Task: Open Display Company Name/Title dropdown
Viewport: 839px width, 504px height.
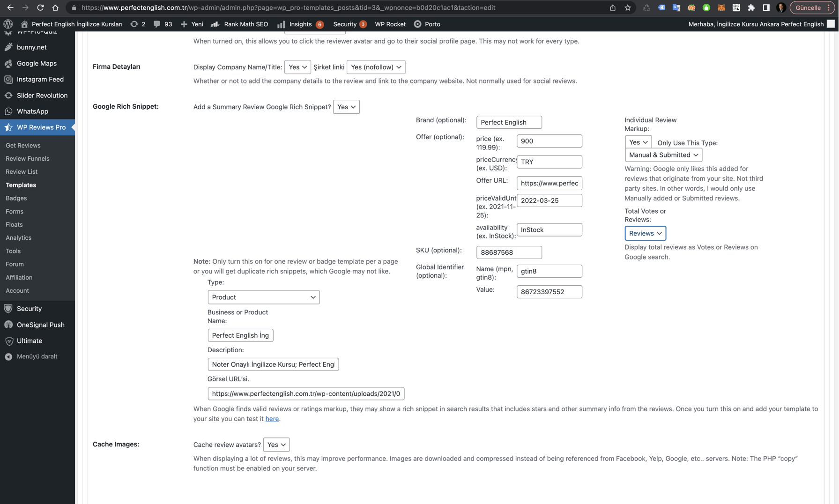Action: 297,67
